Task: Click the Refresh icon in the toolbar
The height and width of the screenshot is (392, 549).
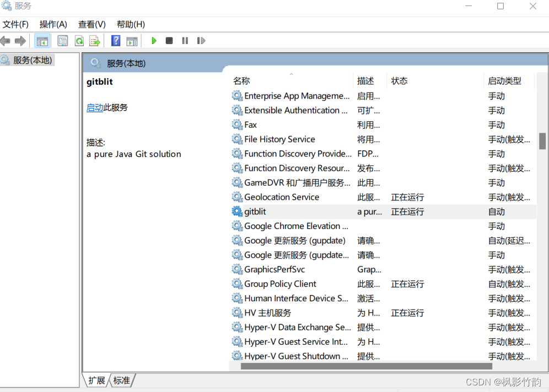Action: (x=78, y=40)
